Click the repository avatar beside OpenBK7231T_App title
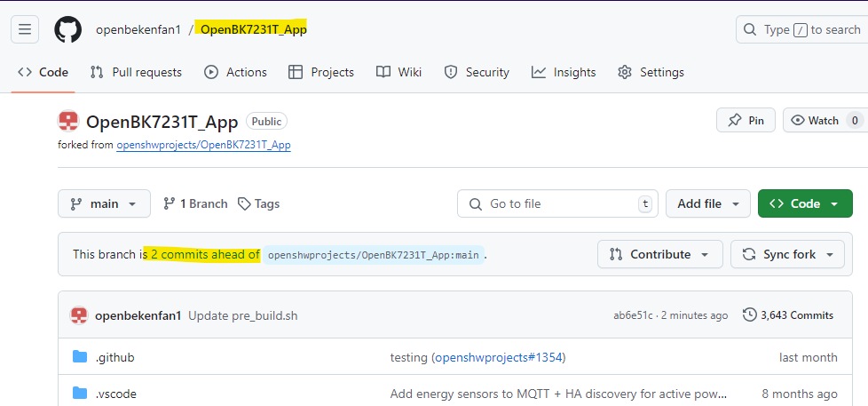The height and width of the screenshot is (406, 868). pos(68,122)
